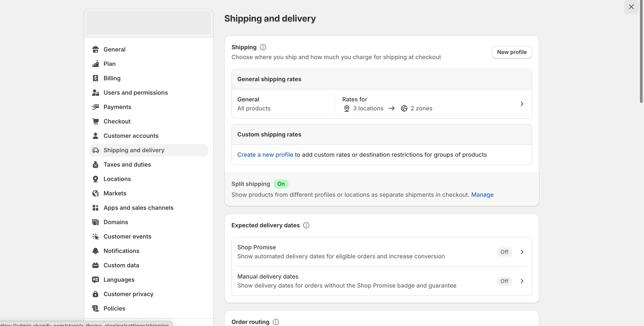Click the Shop Promise Off badge

(504, 252)
